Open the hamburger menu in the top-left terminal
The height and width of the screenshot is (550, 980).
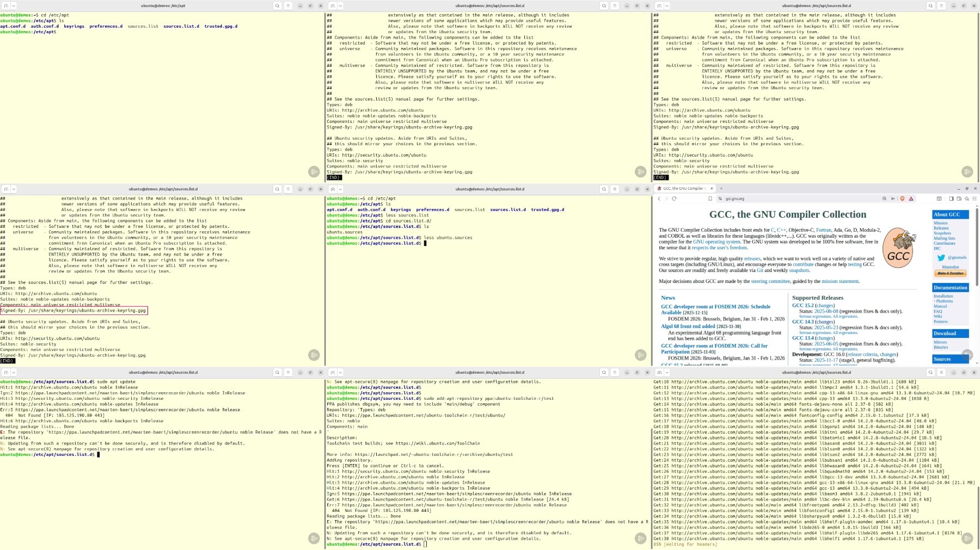pyautogui.click(x=288, y=5)
